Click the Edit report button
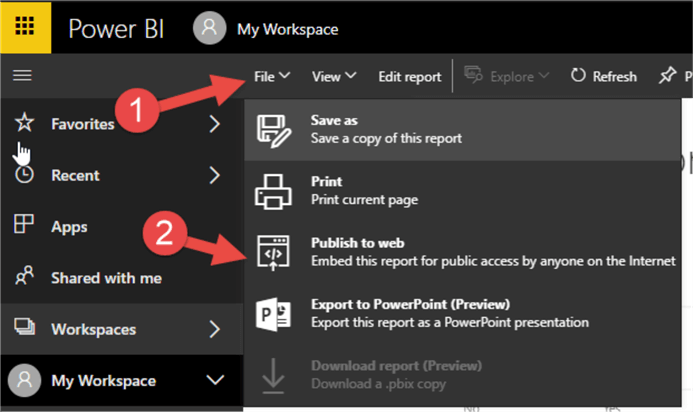 409,76
